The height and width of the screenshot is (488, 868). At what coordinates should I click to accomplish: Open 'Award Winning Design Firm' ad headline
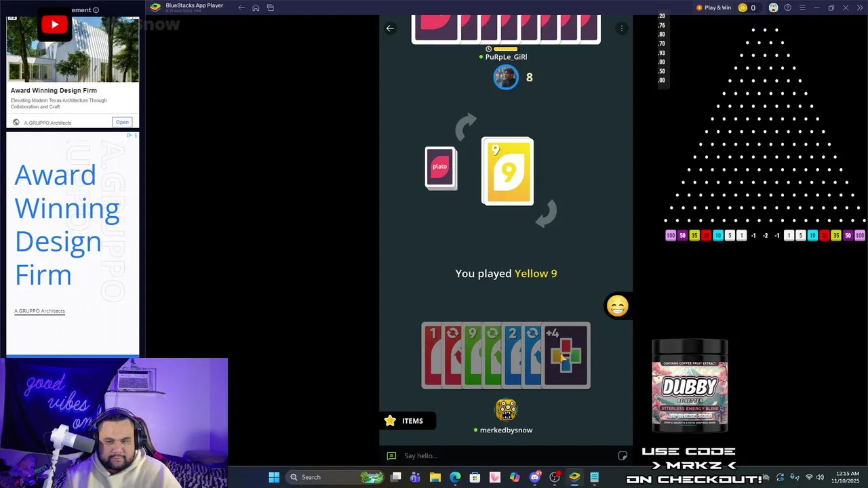(x=54, y=90)
